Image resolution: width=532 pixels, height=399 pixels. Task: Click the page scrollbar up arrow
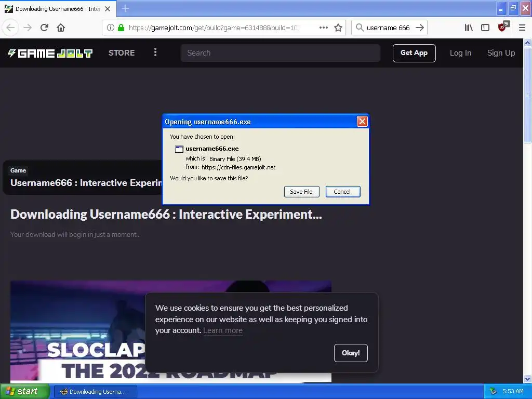point(527,43)
